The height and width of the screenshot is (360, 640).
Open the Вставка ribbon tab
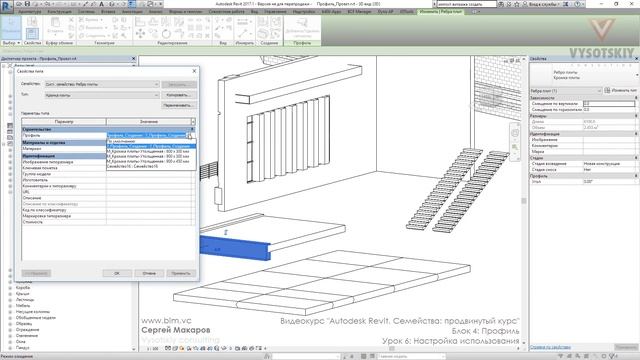click(x=108, y=12)
